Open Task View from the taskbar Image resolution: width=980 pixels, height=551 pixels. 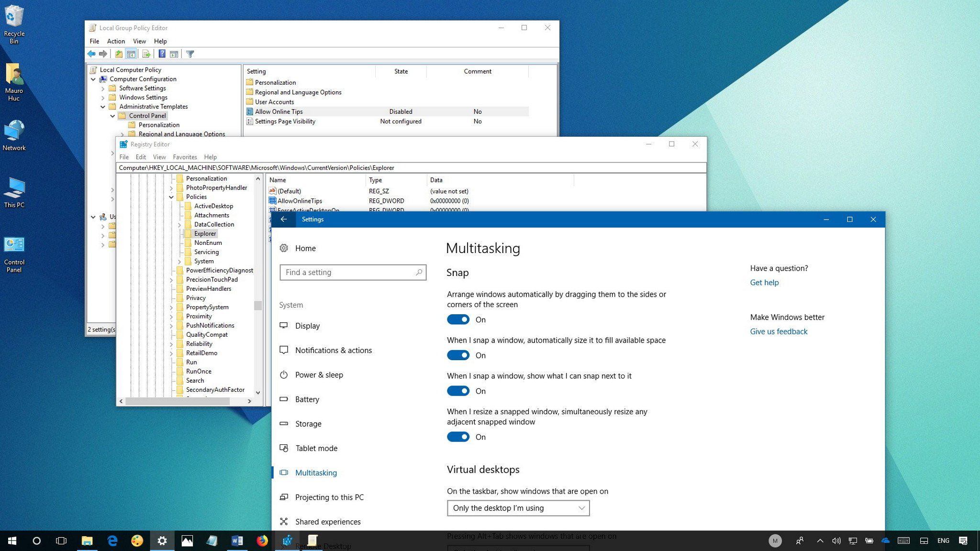61,541
